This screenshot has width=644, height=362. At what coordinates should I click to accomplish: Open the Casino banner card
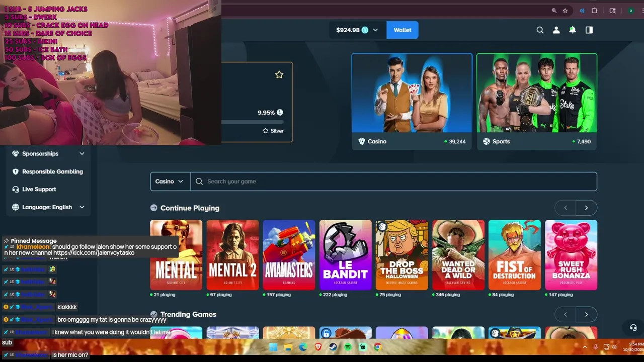tap(412, 102)
